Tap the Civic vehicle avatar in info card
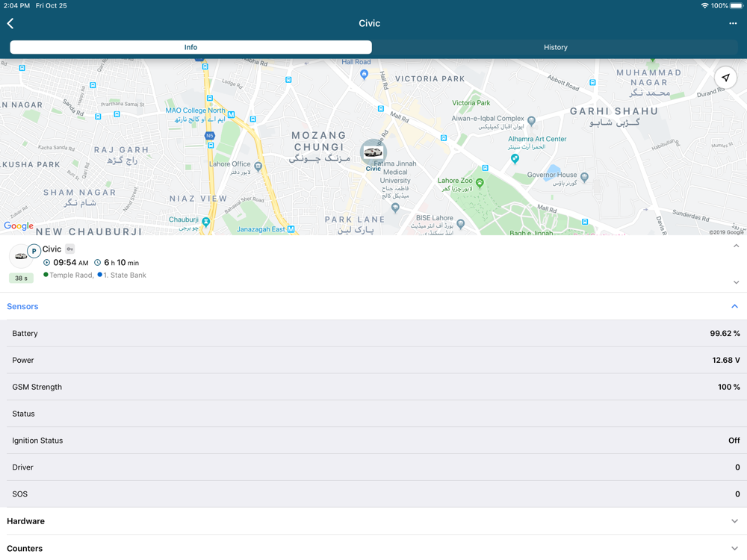 (20, 257)
